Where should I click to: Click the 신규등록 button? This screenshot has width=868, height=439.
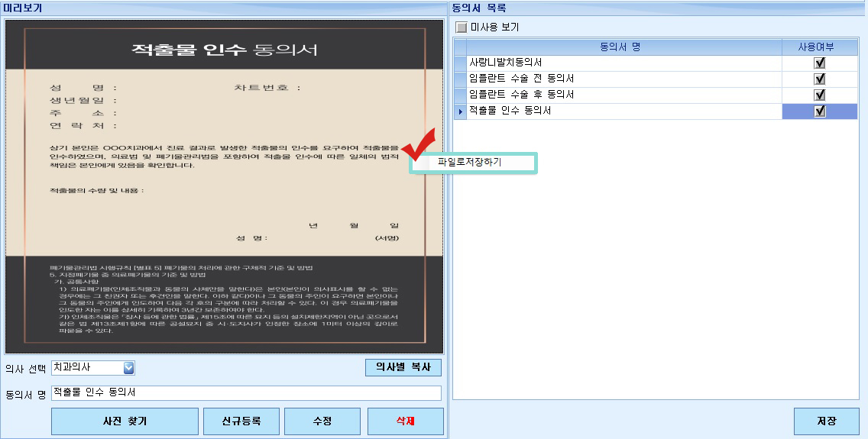coord(241,421)
